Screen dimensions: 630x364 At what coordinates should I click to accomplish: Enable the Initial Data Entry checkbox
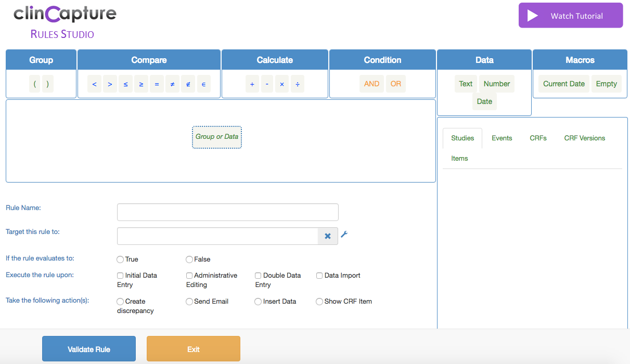pos(121,276)
